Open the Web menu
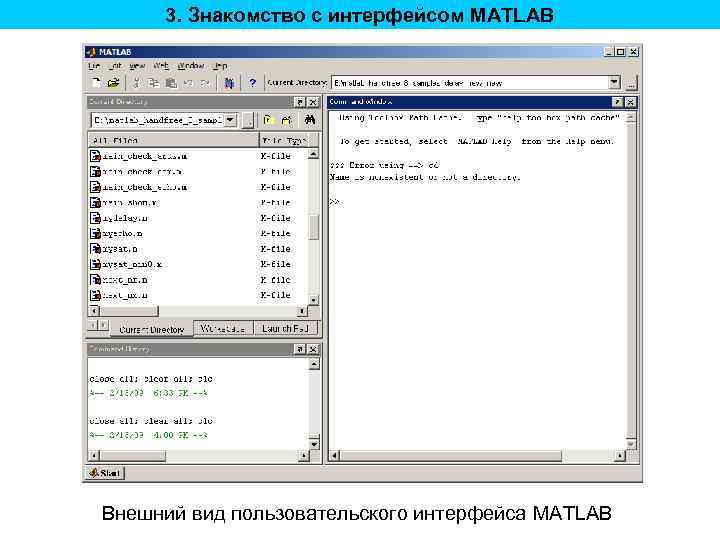 click(161, 66)
